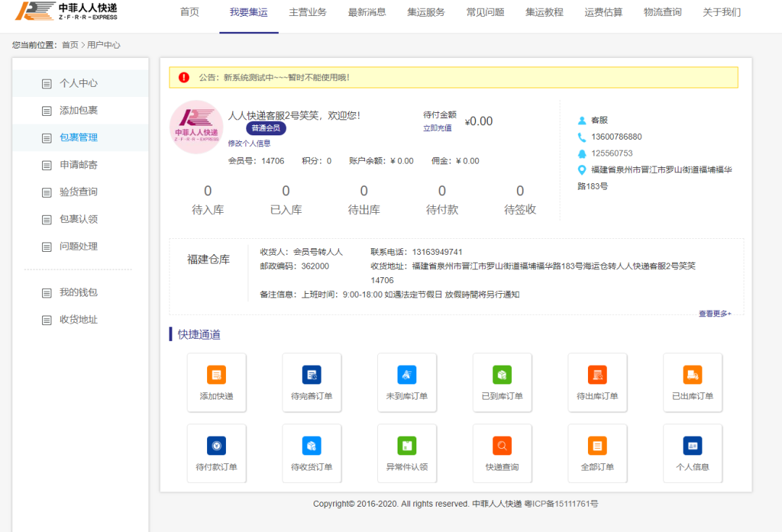Click the 快捷通道 section heading

pyautogui.click(x=199, y=334)
